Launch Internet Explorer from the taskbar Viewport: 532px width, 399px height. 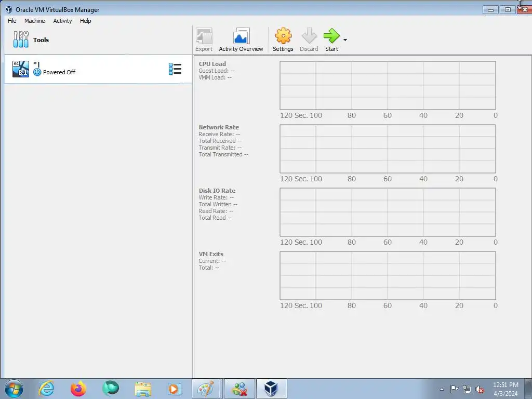click(x=46, y=389)
